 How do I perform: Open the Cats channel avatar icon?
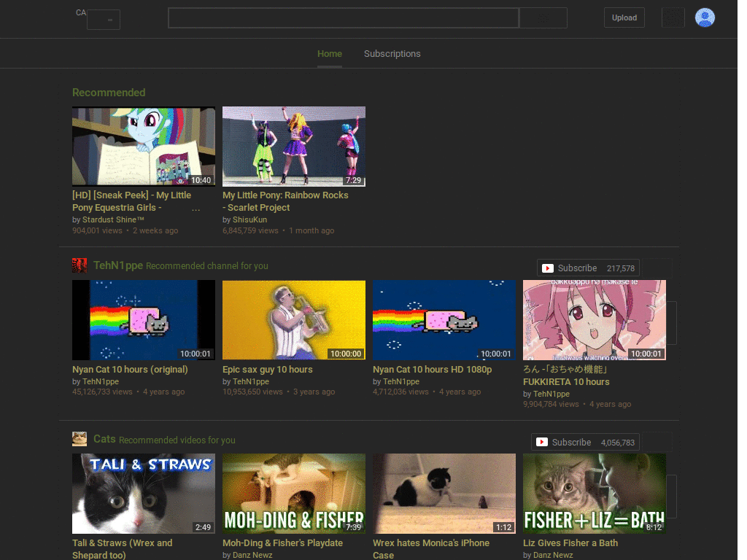pyautogui.click(x=80, y=438)
